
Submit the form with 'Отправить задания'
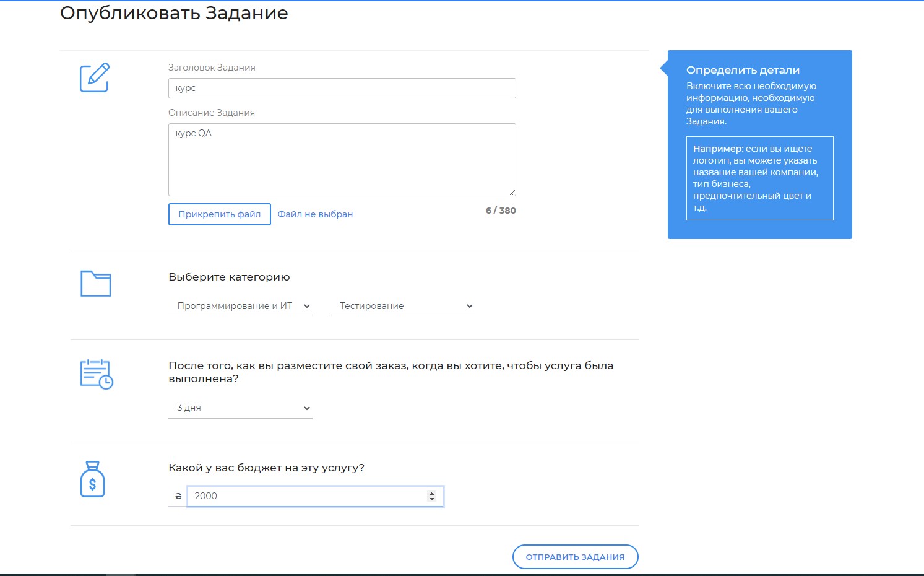(575, 557)
